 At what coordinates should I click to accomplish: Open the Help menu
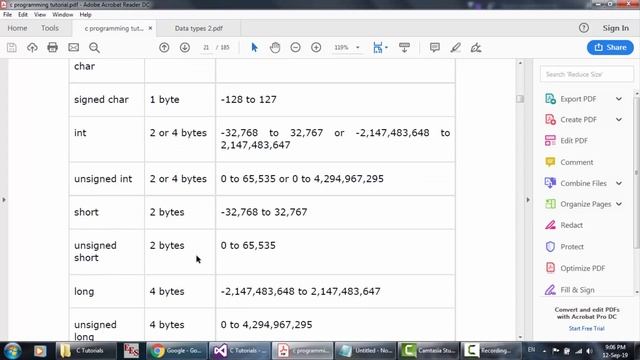coord(85,15)
